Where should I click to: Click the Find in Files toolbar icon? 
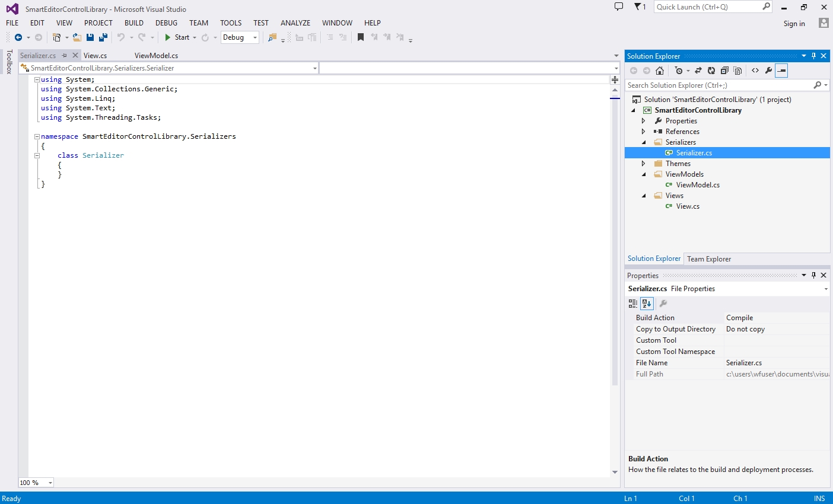tap(272, 37)
